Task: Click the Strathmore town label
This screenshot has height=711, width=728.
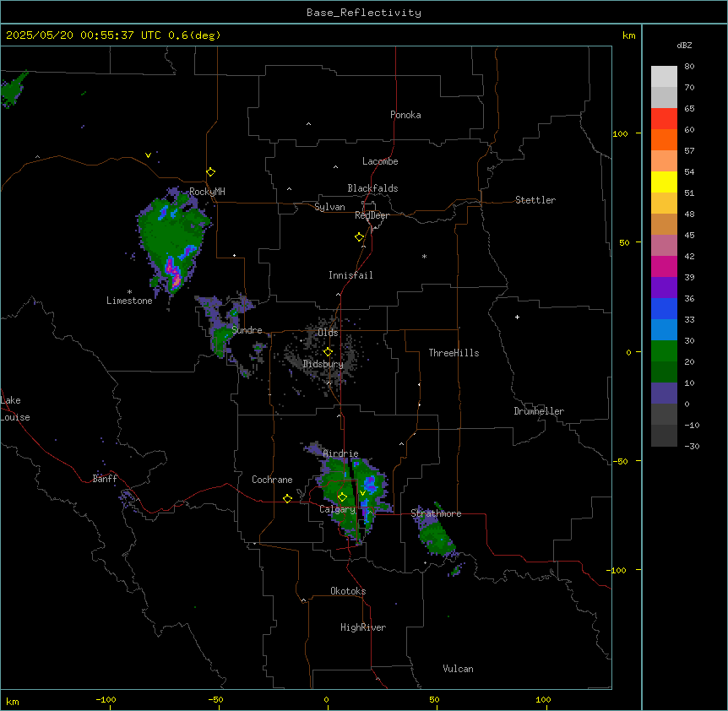Action: tap(436, 513)
